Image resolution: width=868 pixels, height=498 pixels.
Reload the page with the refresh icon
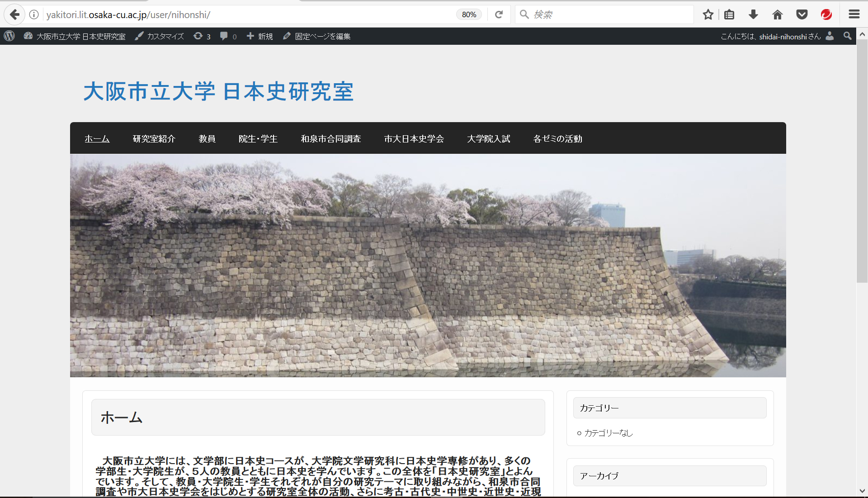[x=499, y=14]
